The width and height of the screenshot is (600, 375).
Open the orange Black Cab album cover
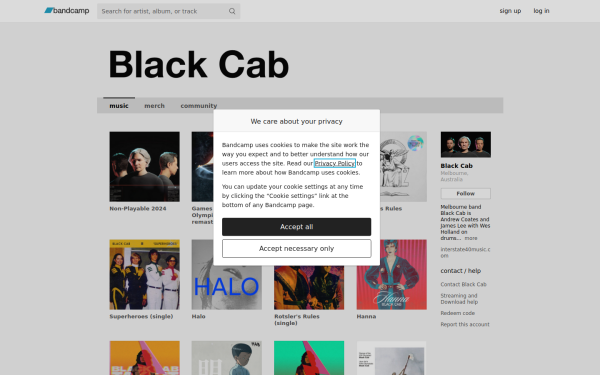coord(144,358)
